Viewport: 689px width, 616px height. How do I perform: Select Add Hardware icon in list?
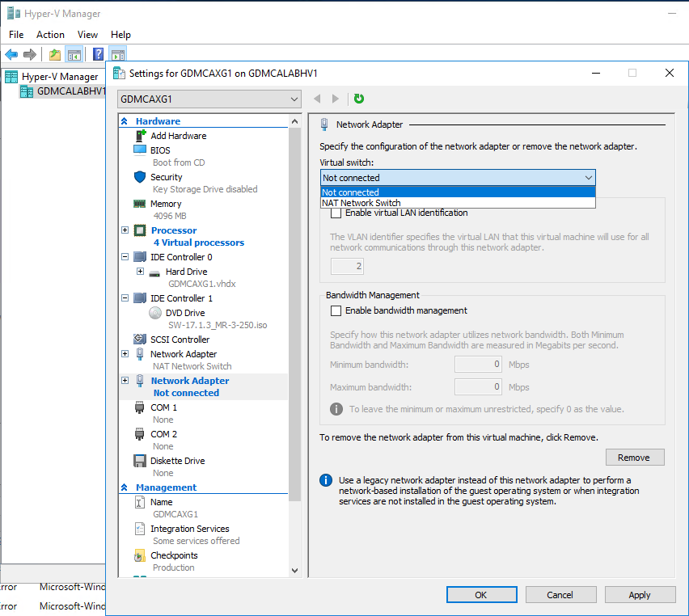pos(140,136)
